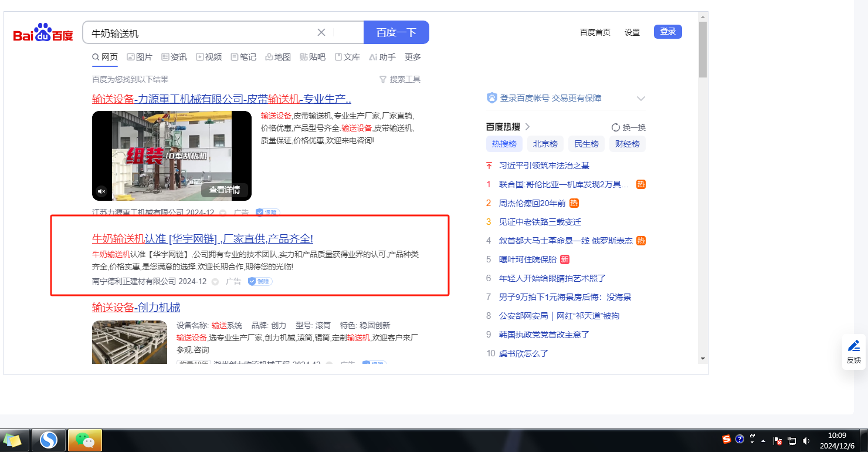Mute icon on the 力源重工 video thumbnail
Screen dimensions: 868x452
(101, 191)
